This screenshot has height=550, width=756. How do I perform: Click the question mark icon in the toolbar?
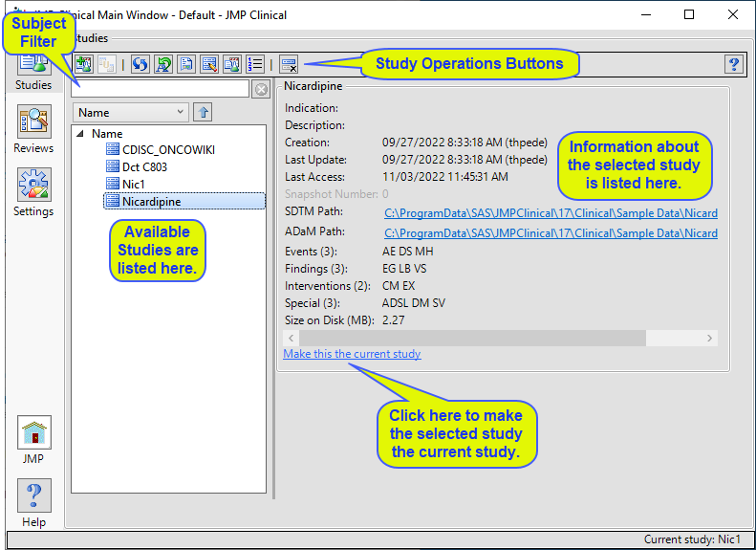(x=734, y=64)
